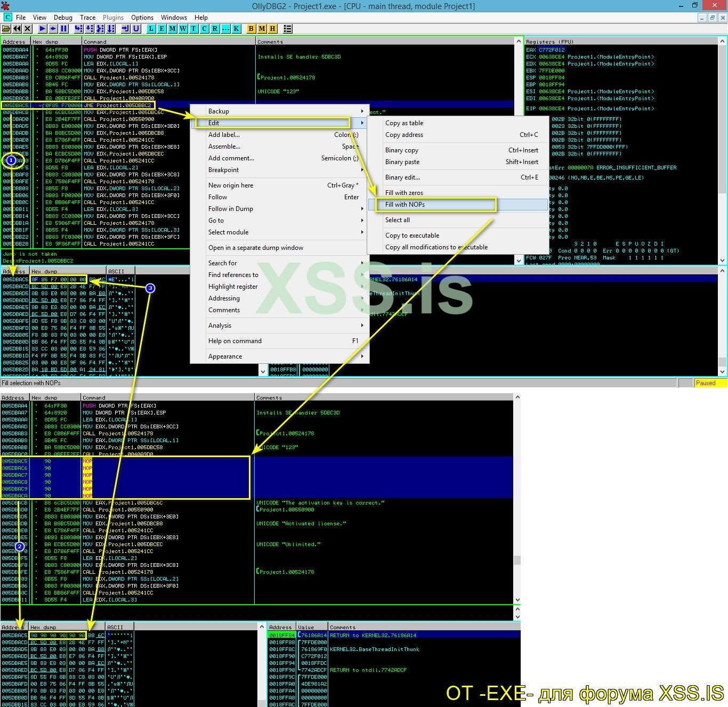Screen dimensions: 728x707
Task: Choose New origin here
Action: pos(280,185)
